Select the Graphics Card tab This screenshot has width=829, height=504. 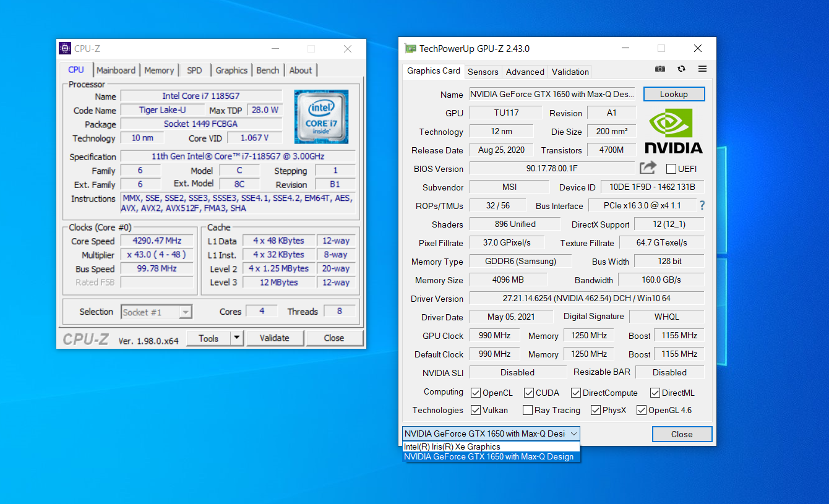(x=433, y=70)
